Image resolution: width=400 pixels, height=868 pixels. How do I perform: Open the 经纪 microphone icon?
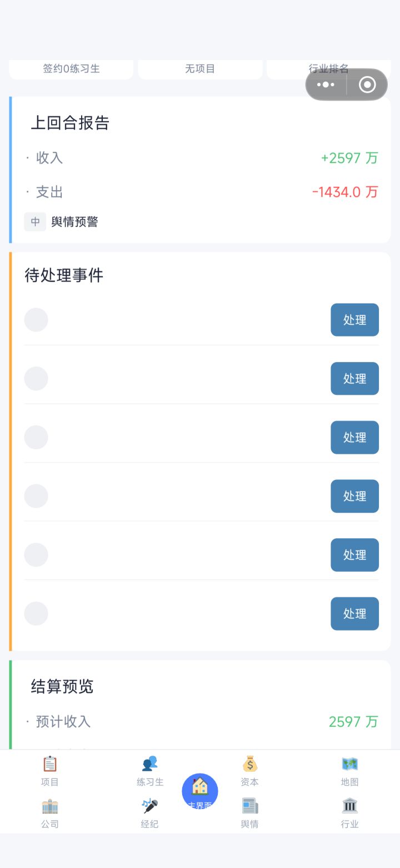pos(150,806)
